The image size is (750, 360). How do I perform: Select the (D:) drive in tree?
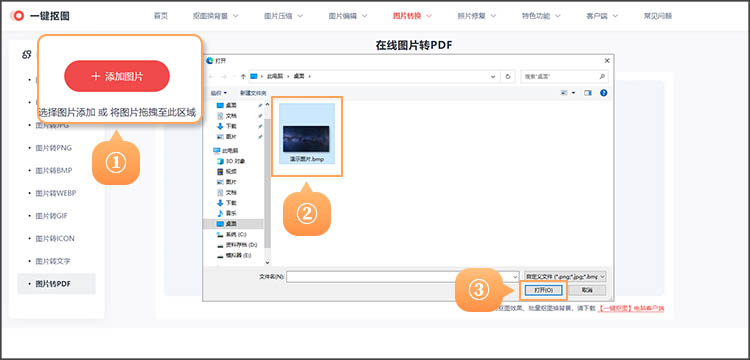click(237, 245)
